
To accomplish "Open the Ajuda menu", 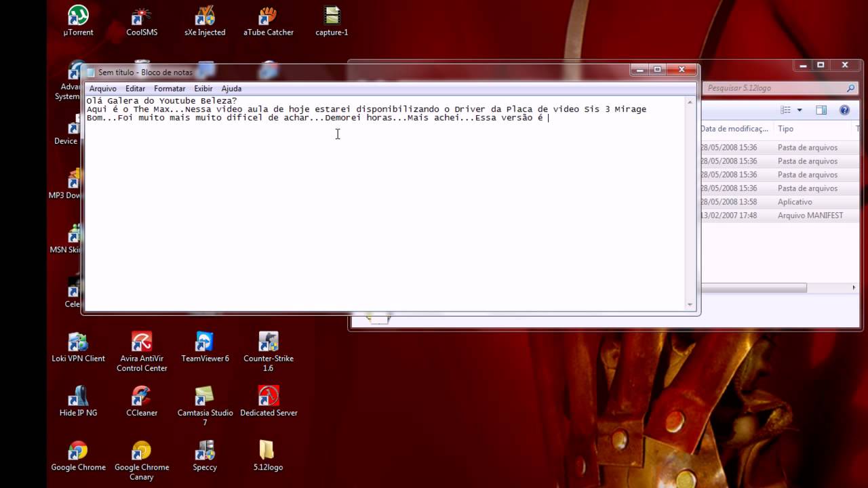I will 231,88.
